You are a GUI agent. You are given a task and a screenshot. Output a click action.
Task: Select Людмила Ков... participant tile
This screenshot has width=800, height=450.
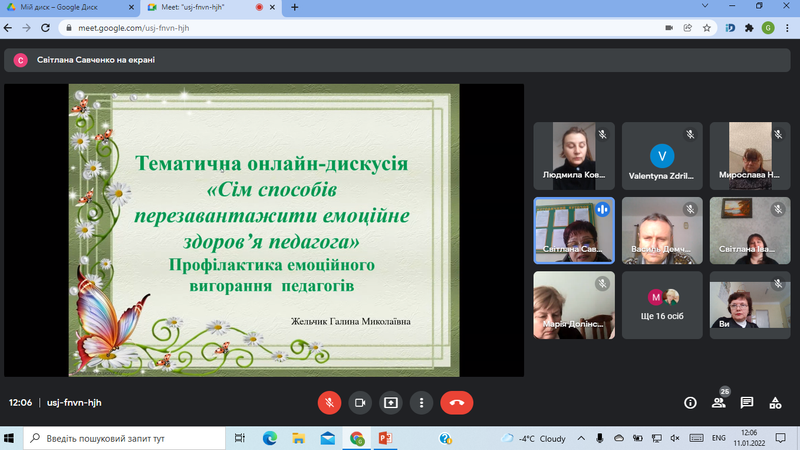(x=574, y=156)
